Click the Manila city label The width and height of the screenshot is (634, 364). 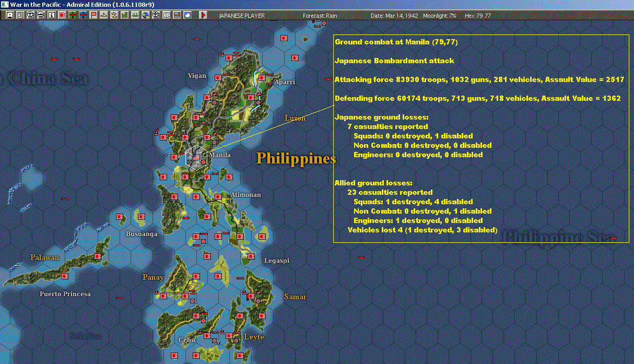tap(220, 155)
